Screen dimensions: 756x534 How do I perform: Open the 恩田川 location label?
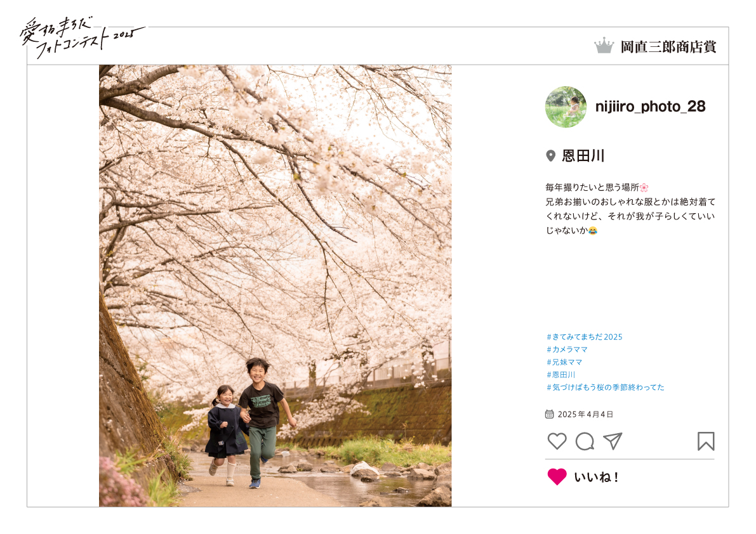[x=583, y=156]
